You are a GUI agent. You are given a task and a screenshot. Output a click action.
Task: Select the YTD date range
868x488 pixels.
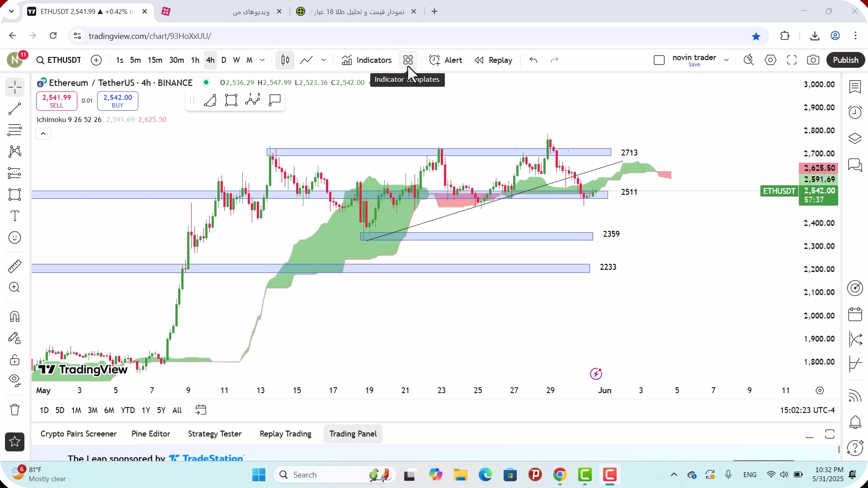pos(127,410)
